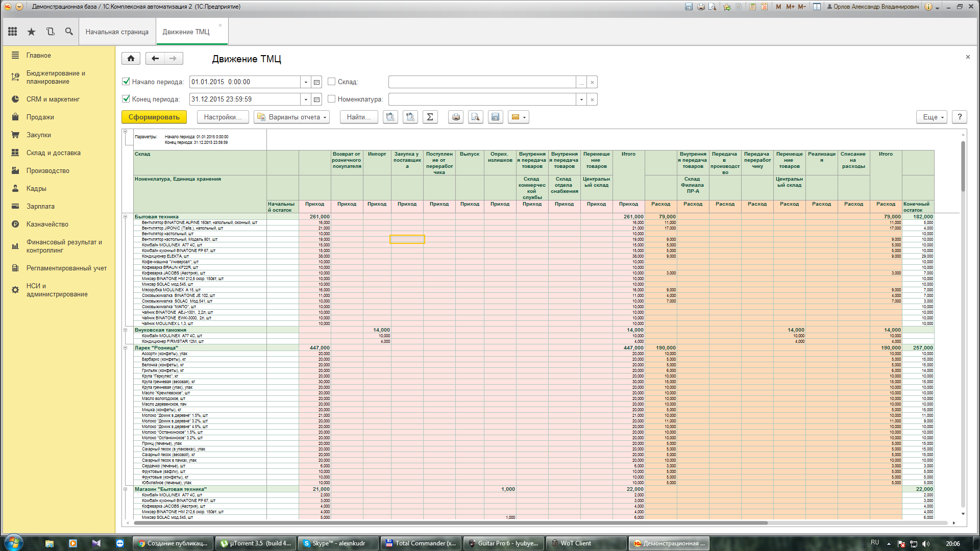Open calculator icon in title bar

752,7
